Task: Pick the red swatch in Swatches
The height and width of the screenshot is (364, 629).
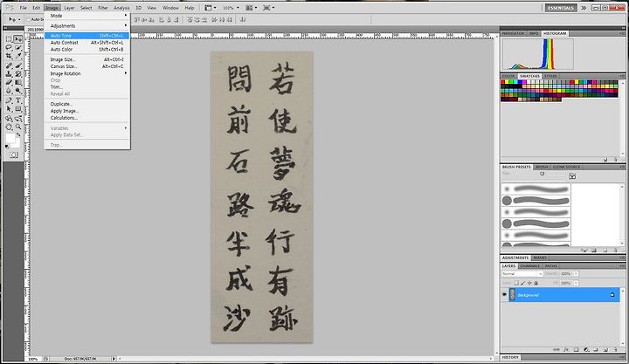Action: click(503, 82)
